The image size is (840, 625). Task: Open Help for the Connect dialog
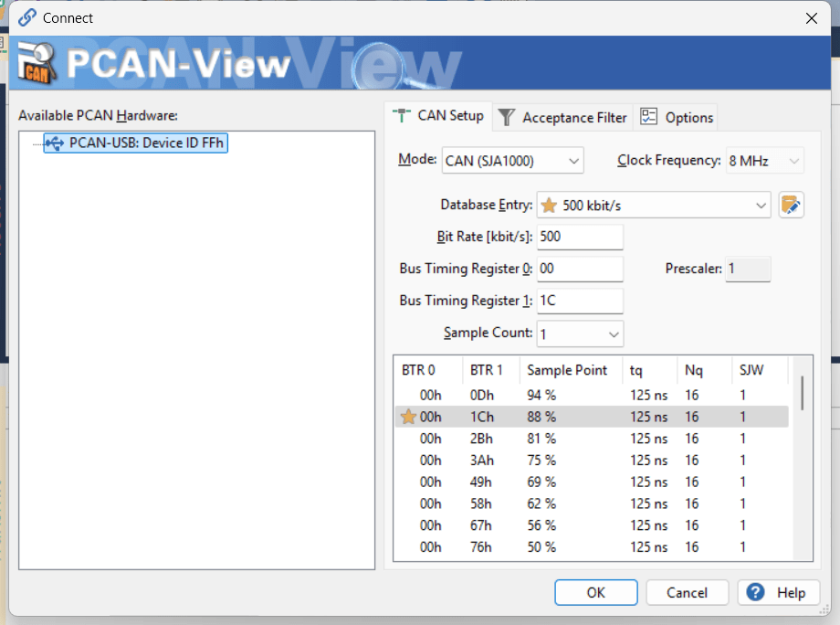[x=779, y=592]
